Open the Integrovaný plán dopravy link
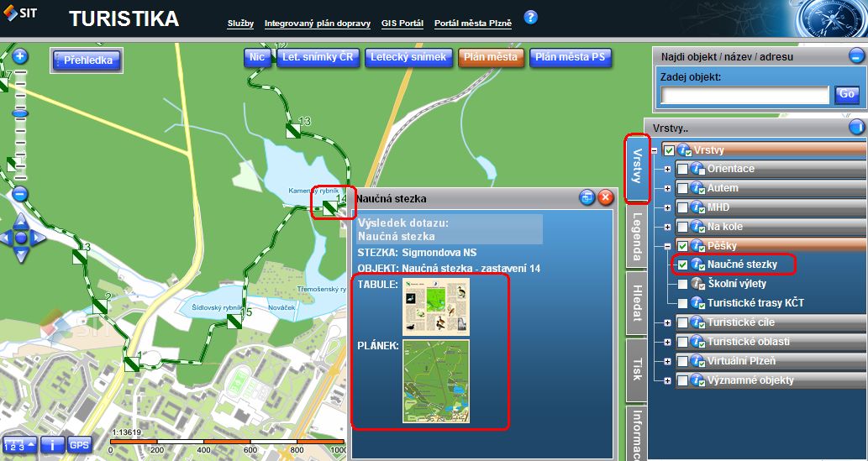The image size is (868, 461). [317, 24]
